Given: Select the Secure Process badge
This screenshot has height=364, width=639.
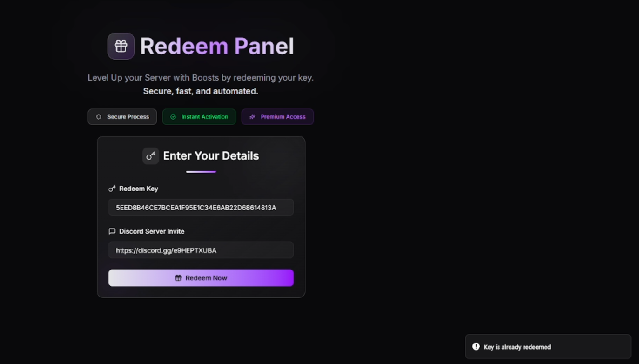Looking at the screenshot, I should tap(122, 117).
